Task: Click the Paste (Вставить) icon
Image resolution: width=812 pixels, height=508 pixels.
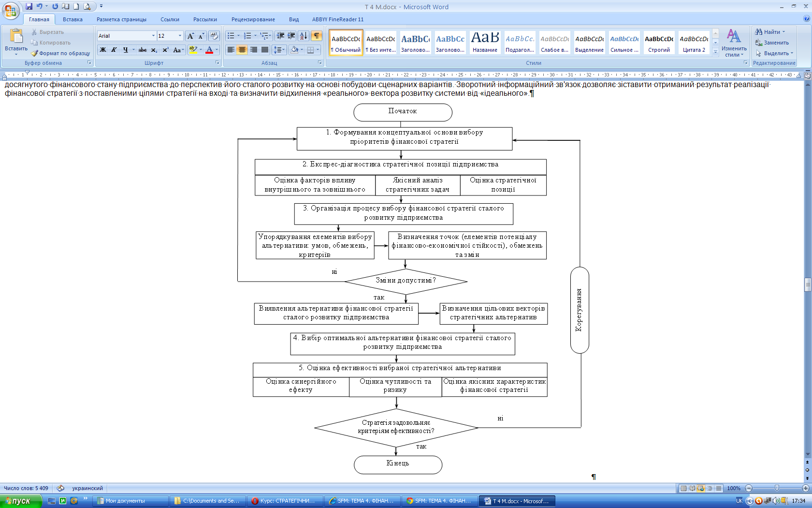Action: [16, 36]
